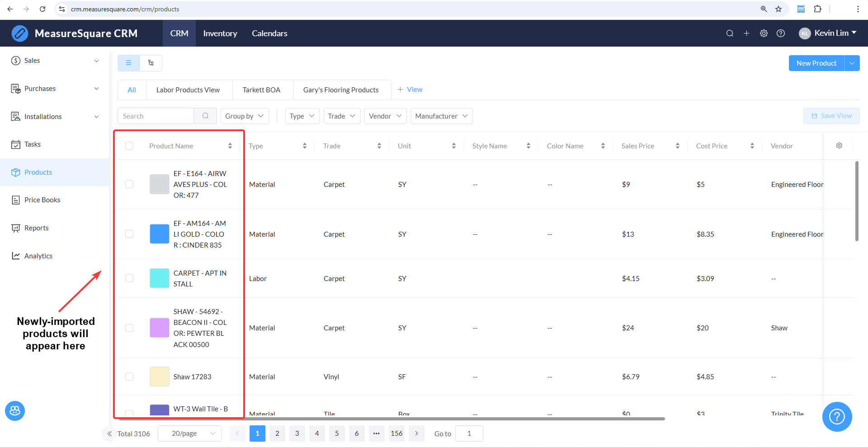Open the Group by dropdown
The width and height of the screenshot is (868, 448).
pos(245,116)
